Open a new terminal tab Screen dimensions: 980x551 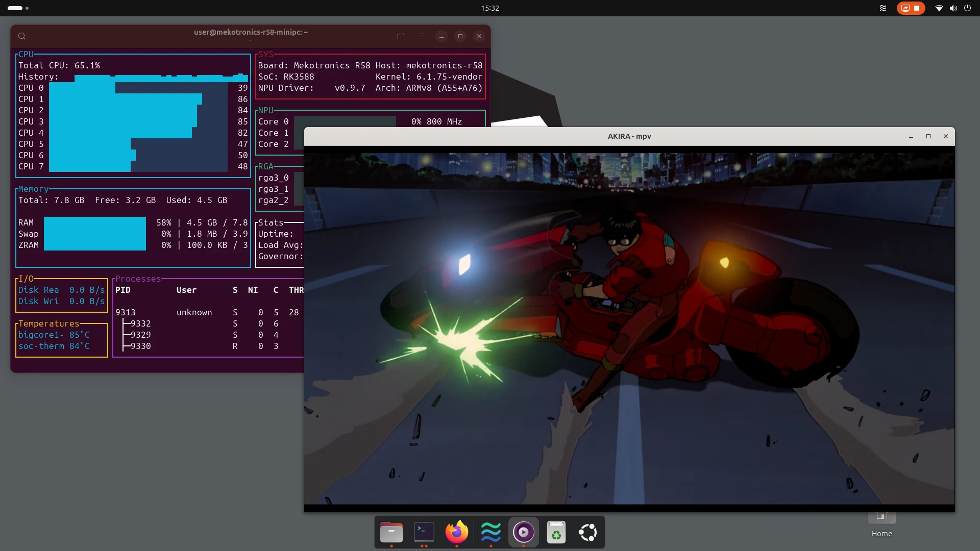(x=401, y=36)
